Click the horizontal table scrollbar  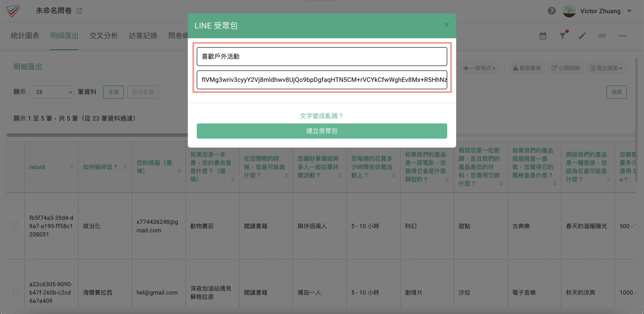coord(97,135)
